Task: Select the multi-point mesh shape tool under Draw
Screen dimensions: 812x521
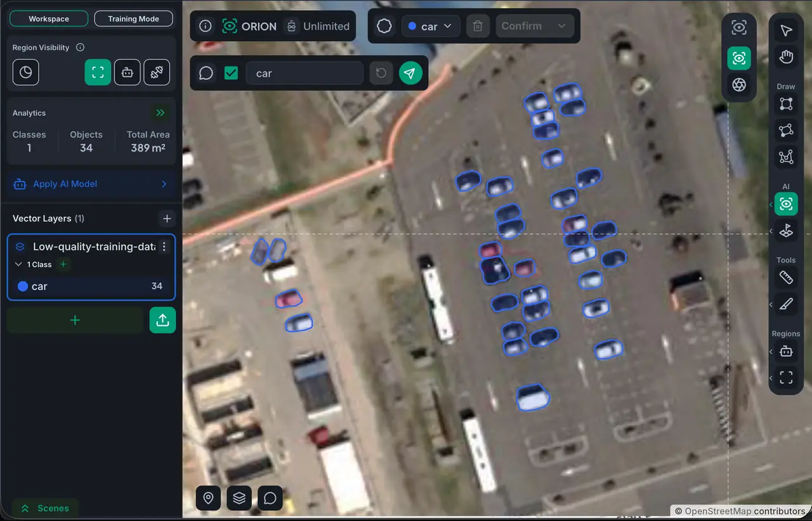Action: tap(786, 157)
